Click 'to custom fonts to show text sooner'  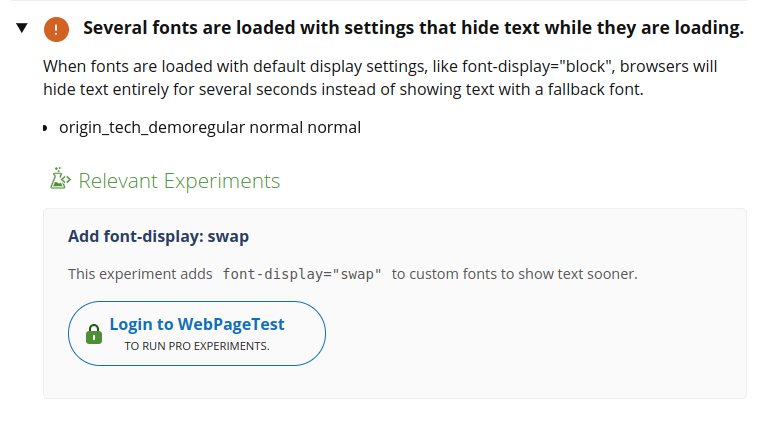tap(514, 274)
